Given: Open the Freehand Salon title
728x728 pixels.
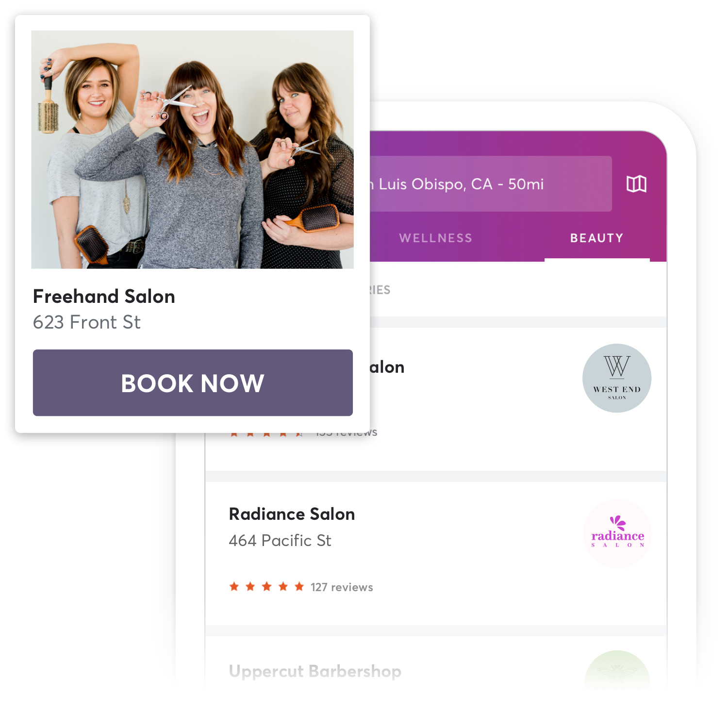Looking at the screenshot, I should (104, 297).
